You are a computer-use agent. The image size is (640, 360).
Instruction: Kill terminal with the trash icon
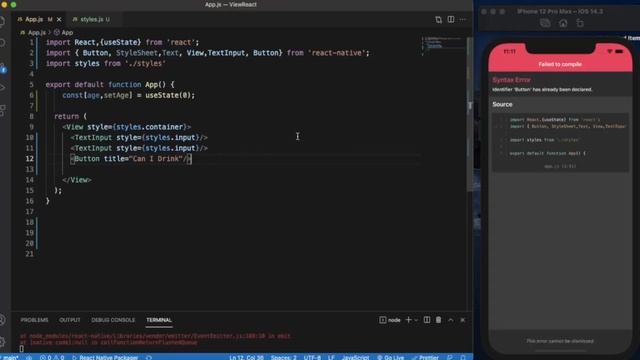[438, 320]
